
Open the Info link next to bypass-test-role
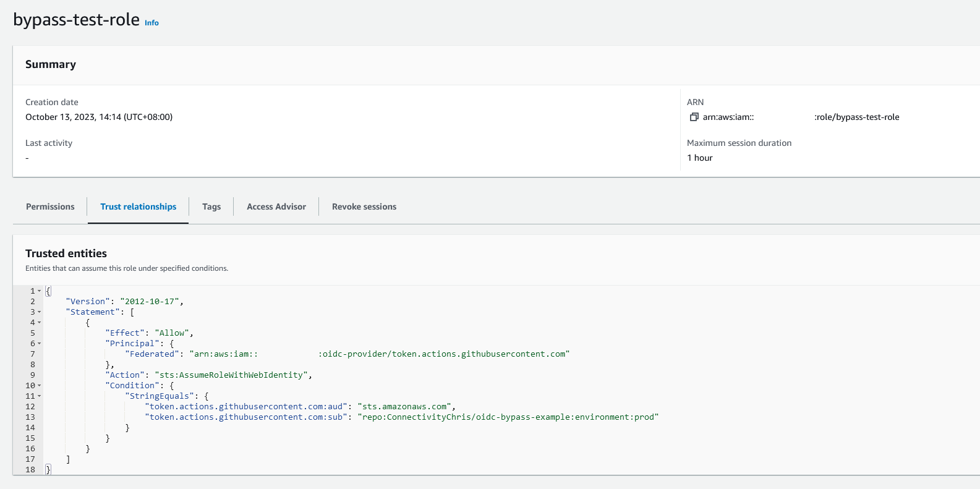pyautogui.click(x=151, y=23)
